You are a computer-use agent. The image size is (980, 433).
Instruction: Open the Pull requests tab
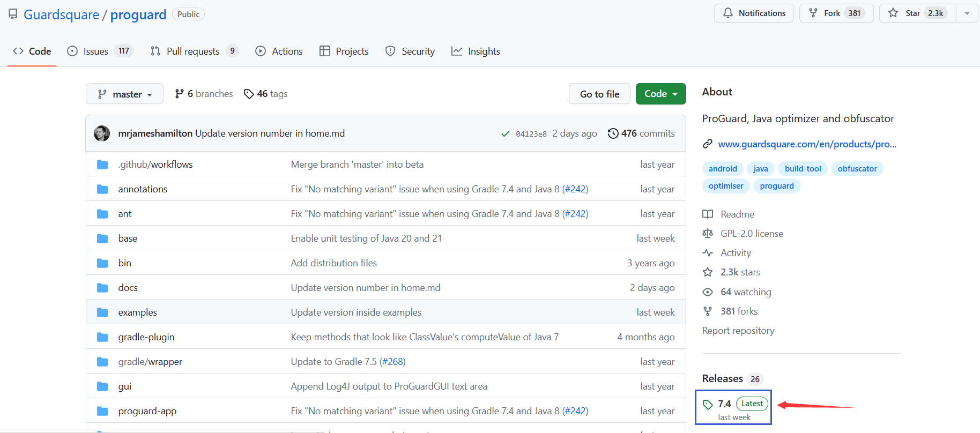[x=194, y=51]
